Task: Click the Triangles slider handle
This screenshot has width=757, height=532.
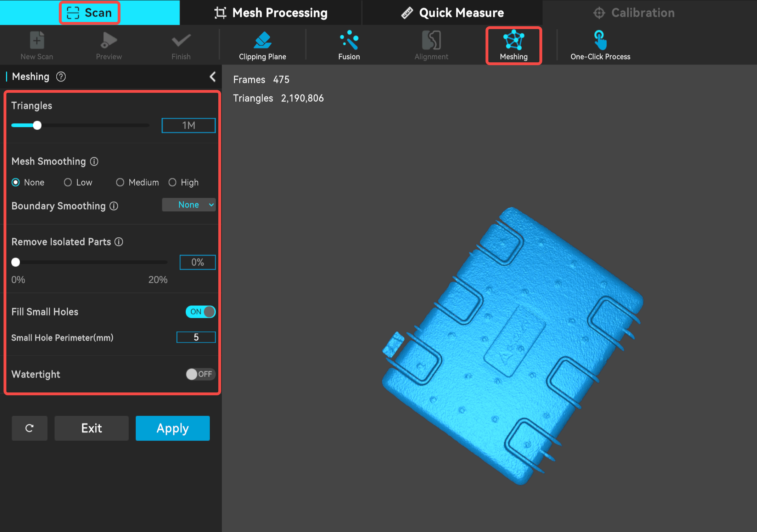Action: pos(37,125)
